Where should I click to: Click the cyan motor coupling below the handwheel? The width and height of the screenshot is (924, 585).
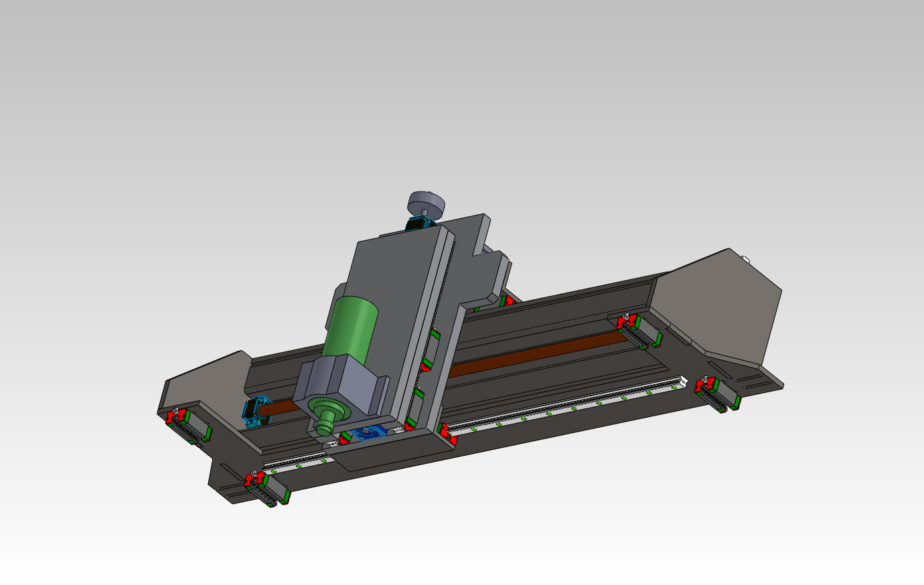coord(419,223)
